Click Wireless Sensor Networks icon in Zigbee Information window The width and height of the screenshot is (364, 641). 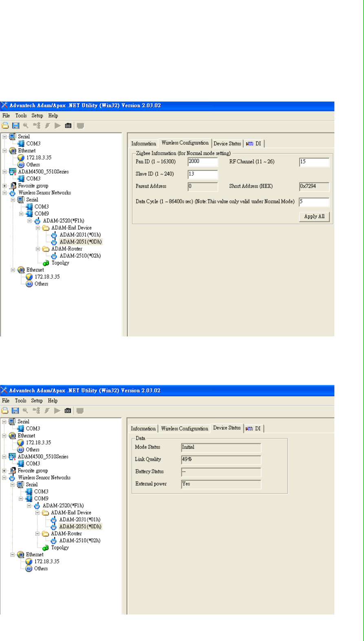tap(13, 192)
